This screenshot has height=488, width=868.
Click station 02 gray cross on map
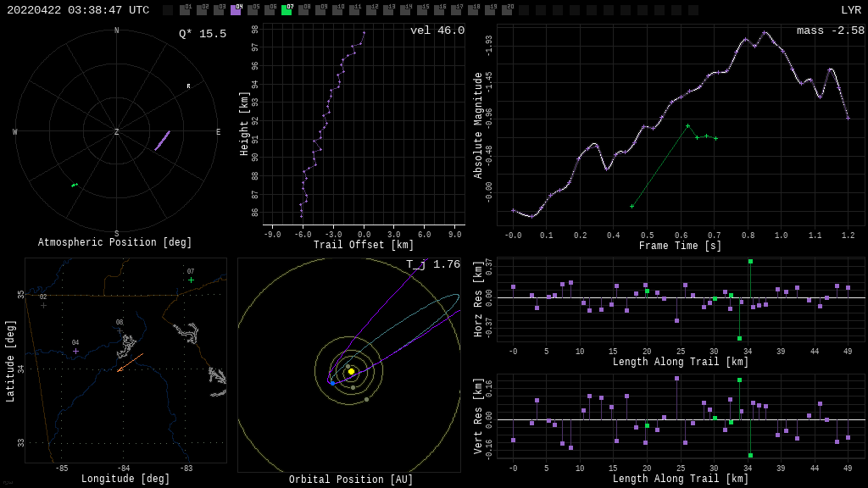tap(43, 305)
